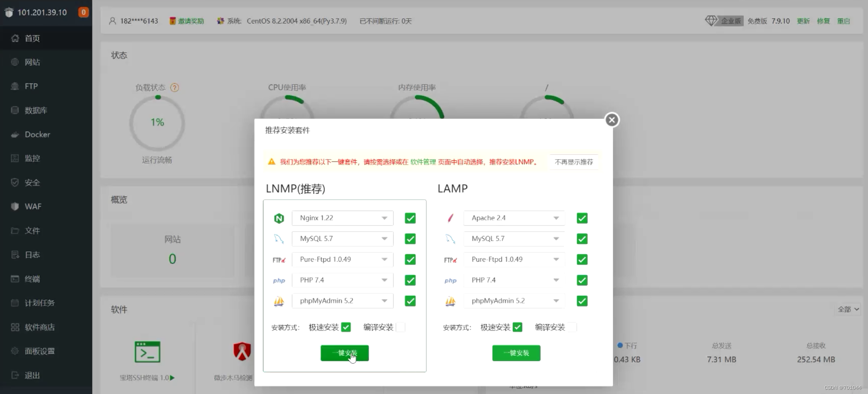Open LNMP phpMyAdmin 5.2 dropdown
Viewport: 868px width, 394px height.
tap(342, 301)
